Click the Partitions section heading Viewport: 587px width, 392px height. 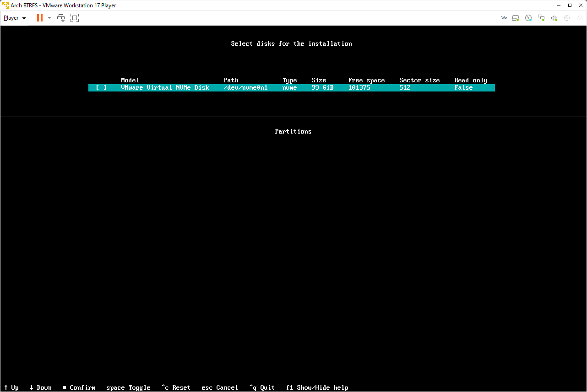tap(293, 131)
